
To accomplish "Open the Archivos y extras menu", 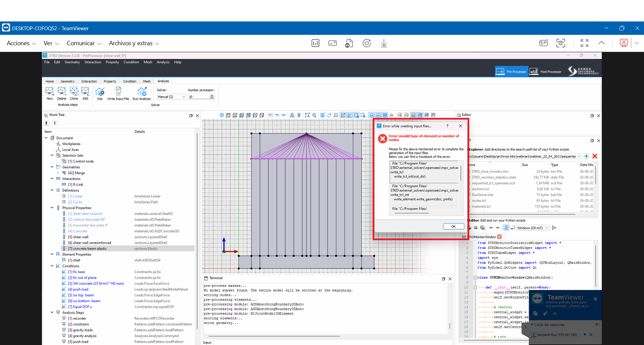I will coord(134,43).
